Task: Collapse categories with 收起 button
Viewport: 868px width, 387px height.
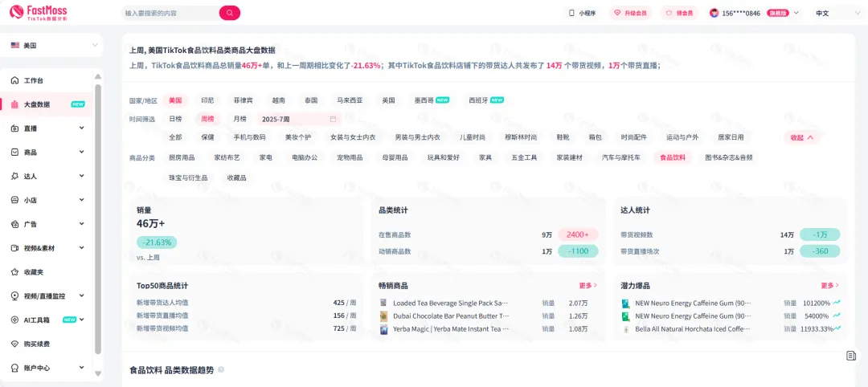Action: [x=801, y=137]
